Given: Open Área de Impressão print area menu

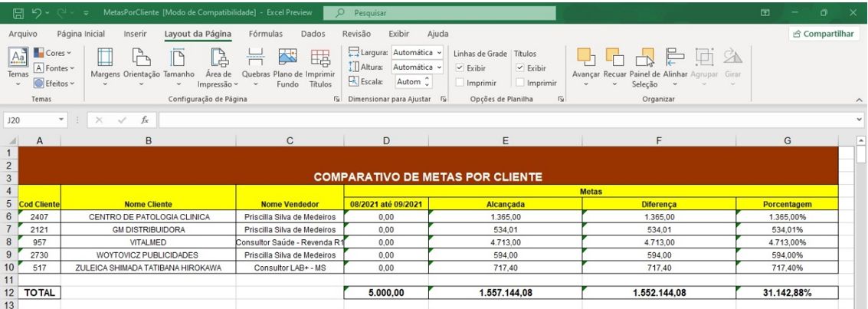Looking at the screenshot, I should (x=218, y=67).
